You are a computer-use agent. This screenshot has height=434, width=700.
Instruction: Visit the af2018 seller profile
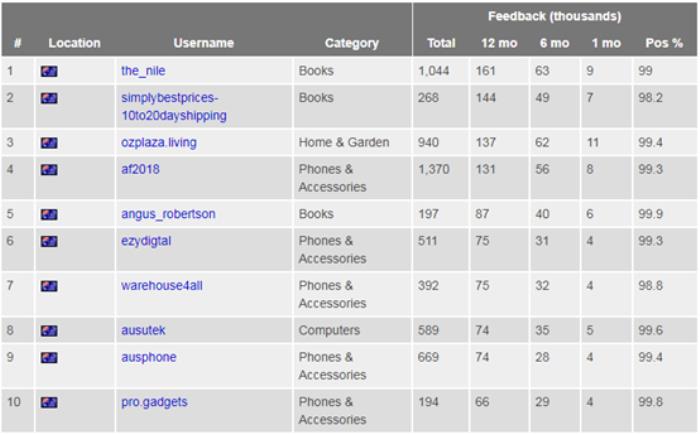coord(140,170)
